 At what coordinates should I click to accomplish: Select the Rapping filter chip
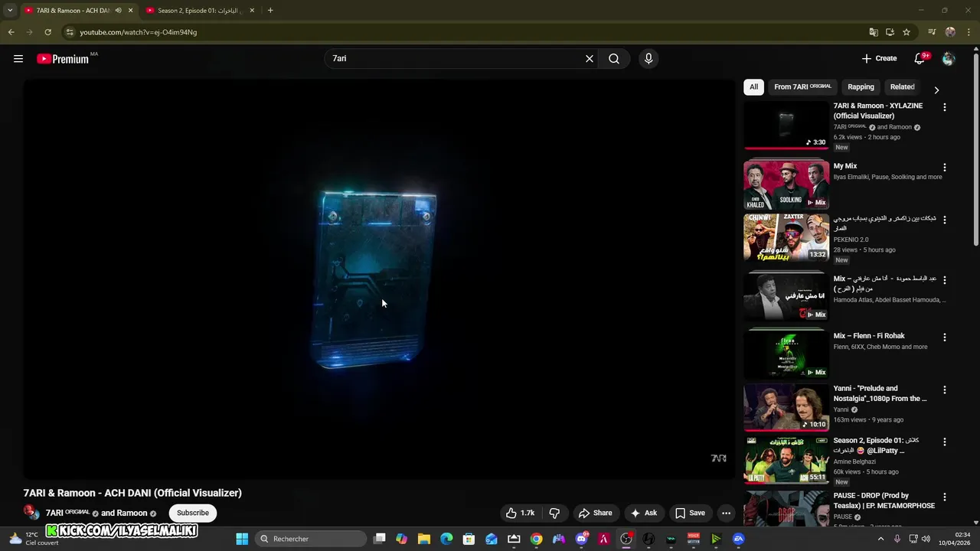tap(861, 86)
